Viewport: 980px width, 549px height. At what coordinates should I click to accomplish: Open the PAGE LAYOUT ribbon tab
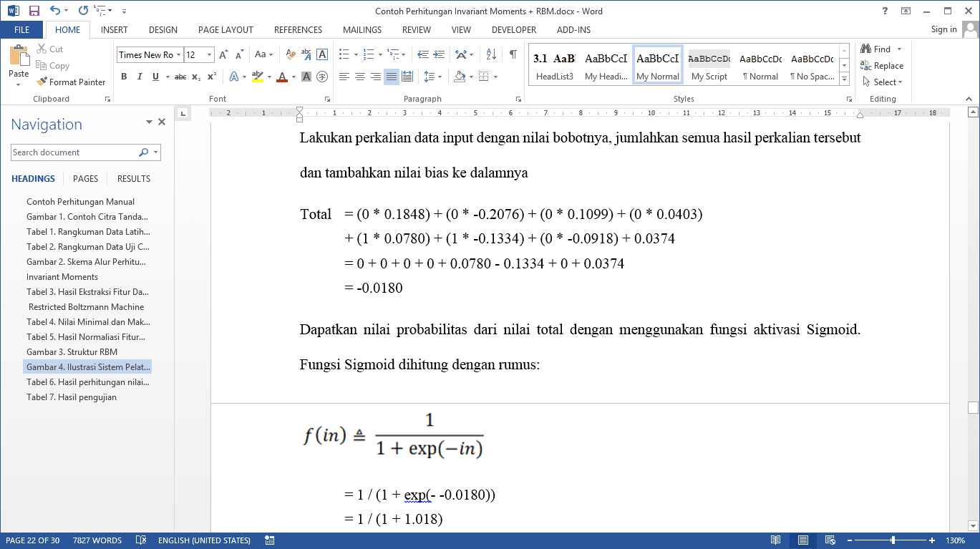click(225, 30)
